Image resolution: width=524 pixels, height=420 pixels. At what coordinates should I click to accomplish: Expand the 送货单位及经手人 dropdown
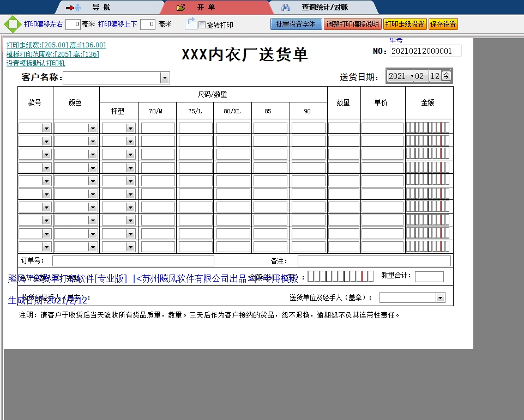click(x=439, y=297)
